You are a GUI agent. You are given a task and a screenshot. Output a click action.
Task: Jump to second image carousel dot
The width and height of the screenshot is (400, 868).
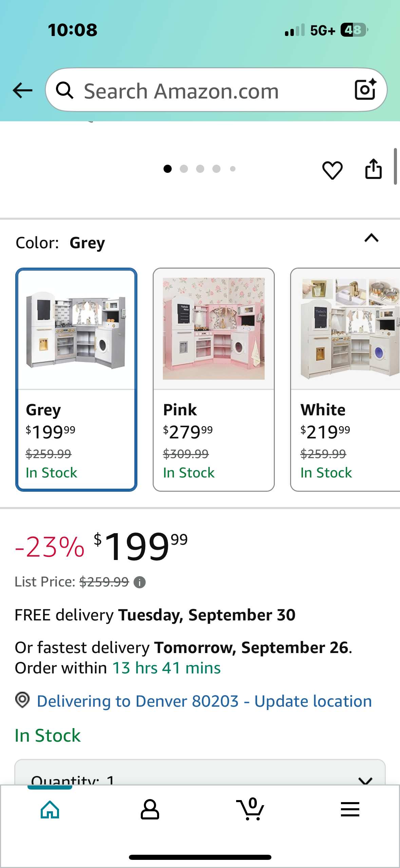pos(184,169)
